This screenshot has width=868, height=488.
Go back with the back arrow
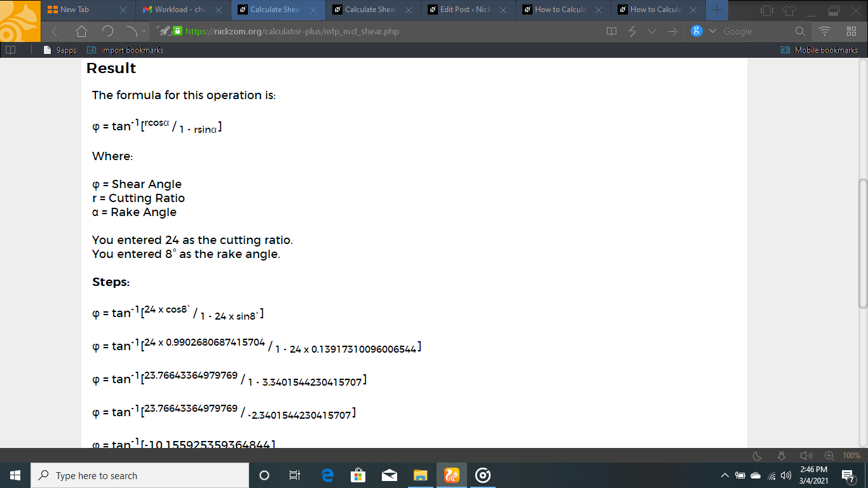55,31
